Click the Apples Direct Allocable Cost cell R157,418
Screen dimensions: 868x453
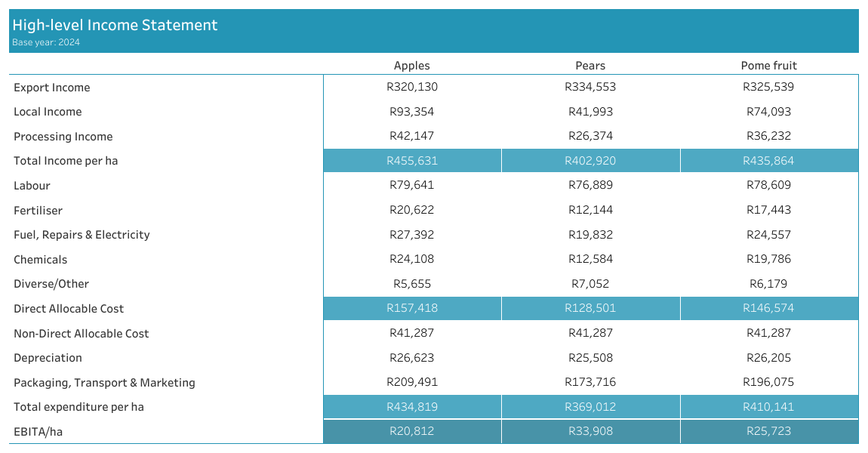point(412,308)
